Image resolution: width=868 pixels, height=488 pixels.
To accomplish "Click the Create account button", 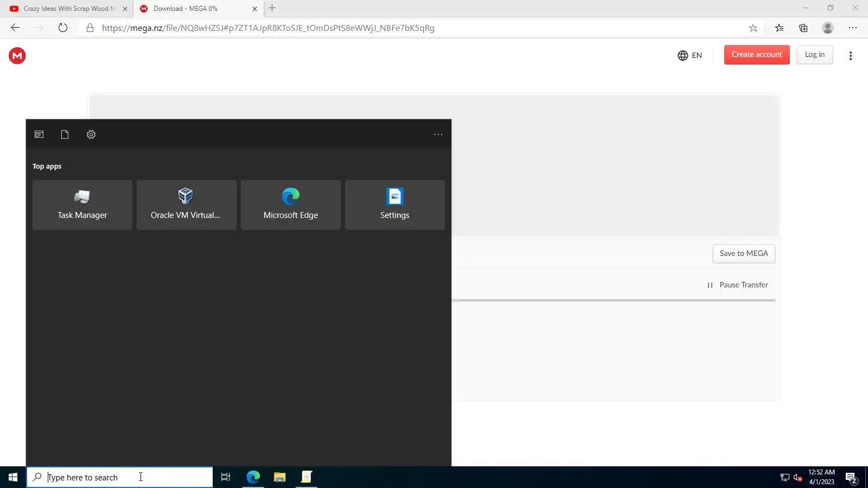I will coord(757,55).
